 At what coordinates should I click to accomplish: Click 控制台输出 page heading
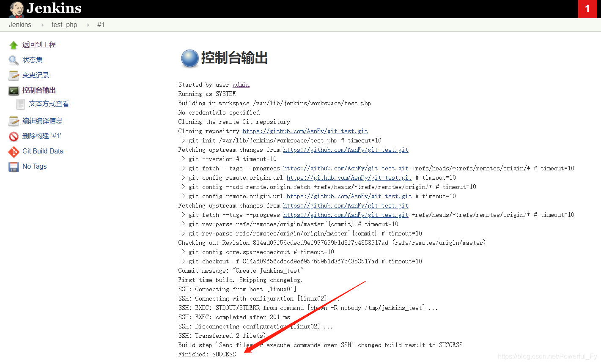[x=234, y=58]
